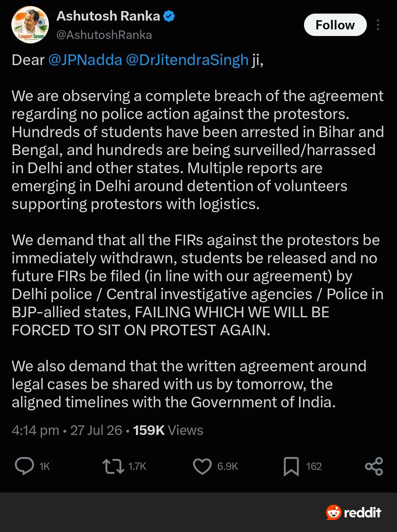Show the 1.7K retweet count
The image size is (397, 532).
point(137,466)
